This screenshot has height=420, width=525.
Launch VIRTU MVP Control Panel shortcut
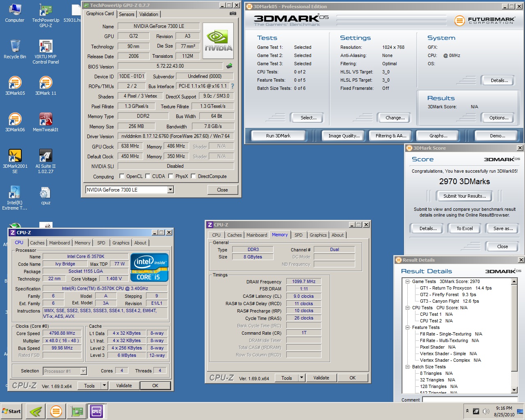(46, 52)
